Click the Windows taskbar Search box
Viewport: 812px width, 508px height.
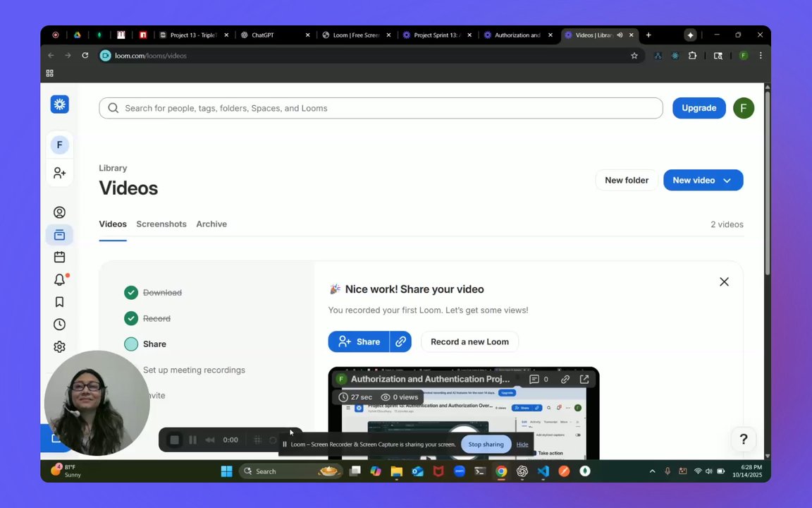[x=290, y=471]
